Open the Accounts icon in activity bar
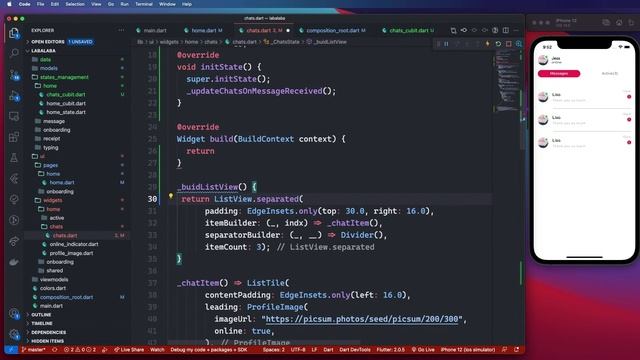The width and height of the screenshot is (640, 360). tap(14, 314)
